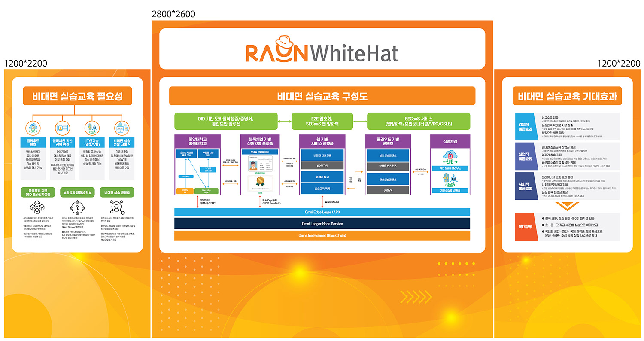
Task: Click the cloud environment circular icon
Action: 33,128
